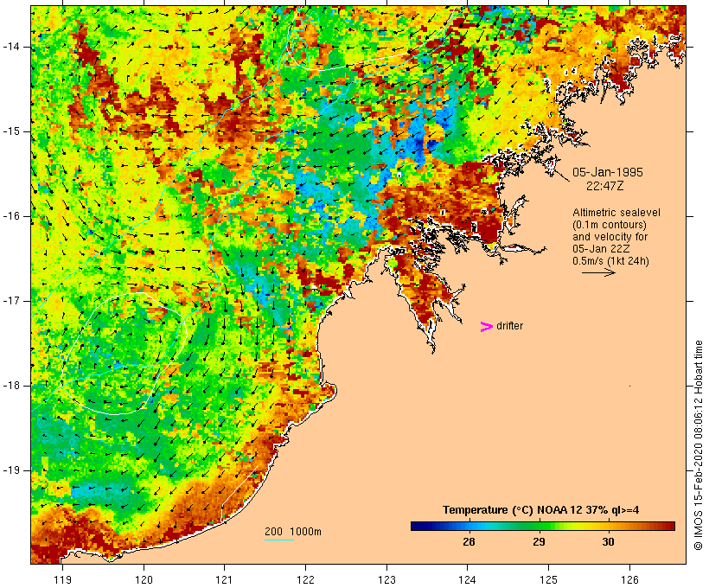Viewport: 709px width, 588px height.
Task: Click longitude axis label 120
Action: tap(144, 579)
